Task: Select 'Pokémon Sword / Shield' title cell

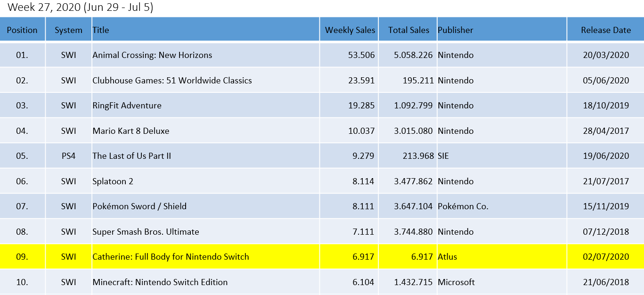Action: 205,206
